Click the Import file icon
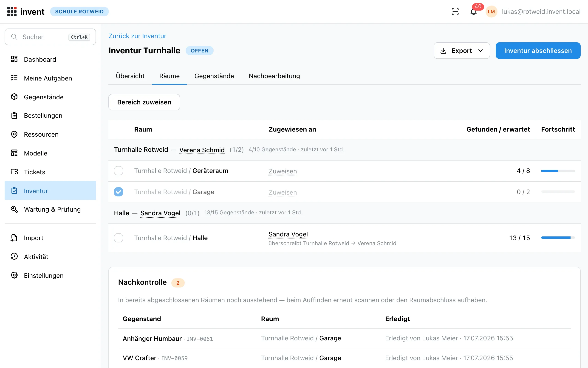588x368 pixels. [x=14, y=238]
